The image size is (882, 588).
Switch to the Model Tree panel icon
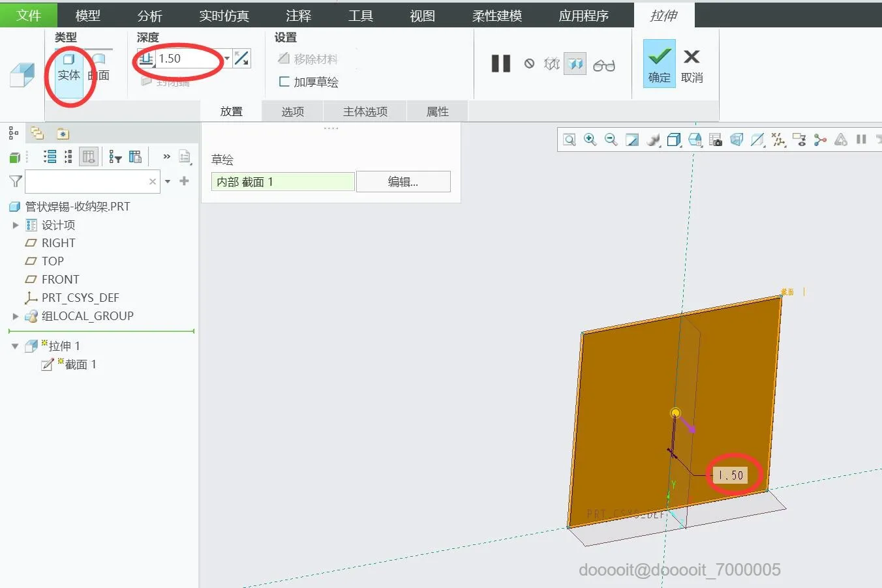[x=13, y=134]
